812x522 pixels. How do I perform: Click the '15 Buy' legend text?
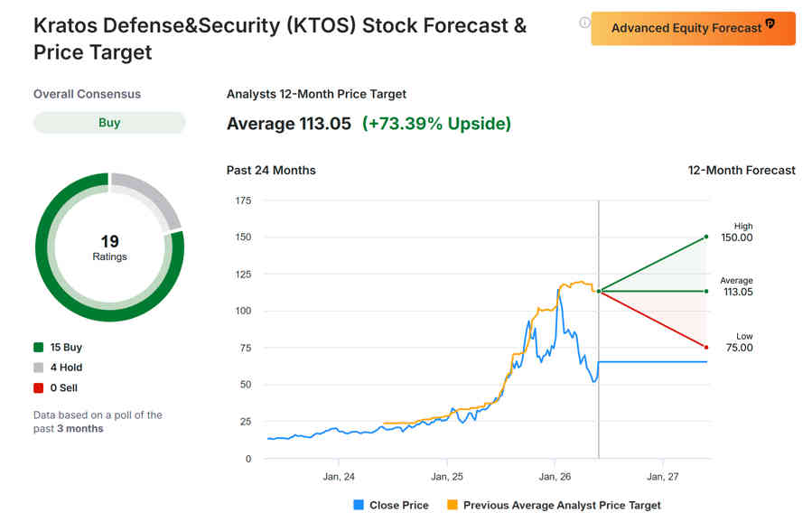coord(66,347)
